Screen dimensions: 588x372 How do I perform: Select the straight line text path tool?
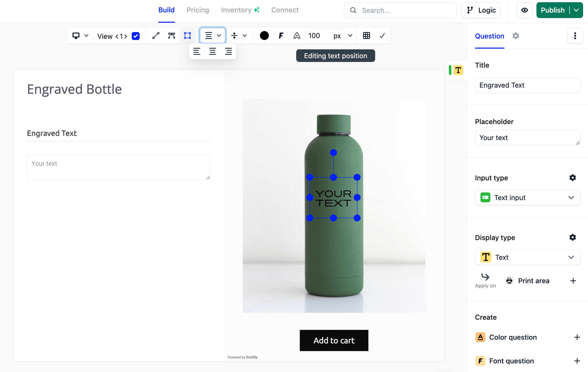pyautogui.click(x=156, y=36)
